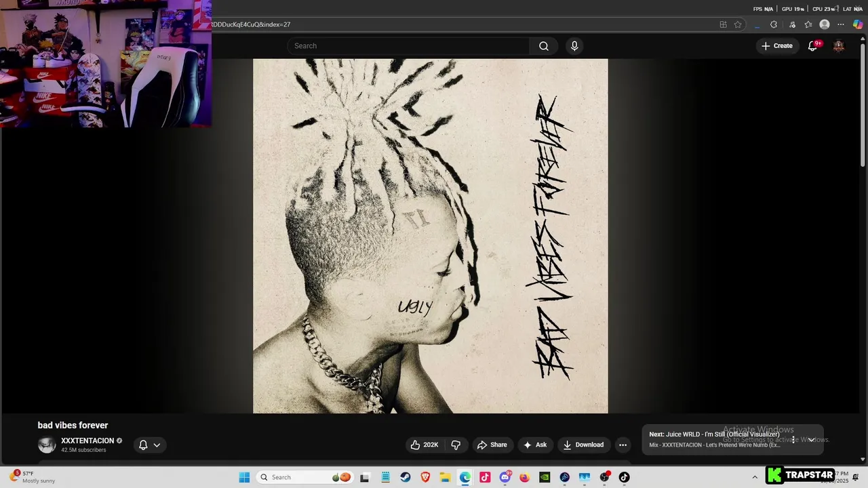The height and width of the screenshot is (488, 868).
Task: Add page to favorites star icon
Action: click(x=738, y=24)
